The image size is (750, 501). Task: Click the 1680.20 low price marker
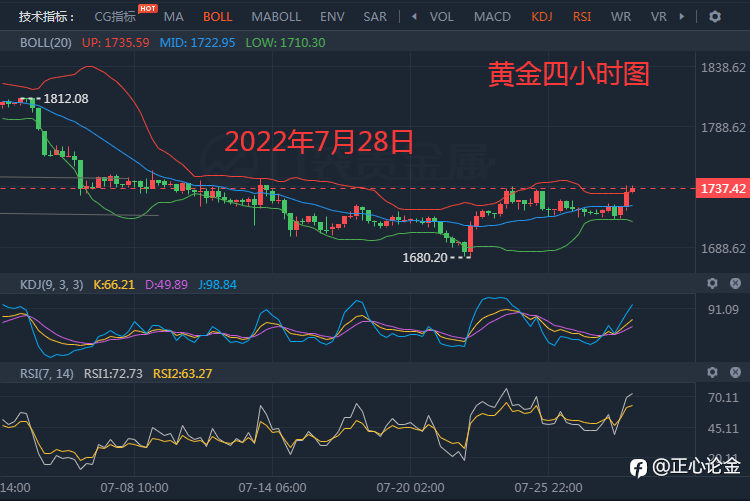[425, 258]
